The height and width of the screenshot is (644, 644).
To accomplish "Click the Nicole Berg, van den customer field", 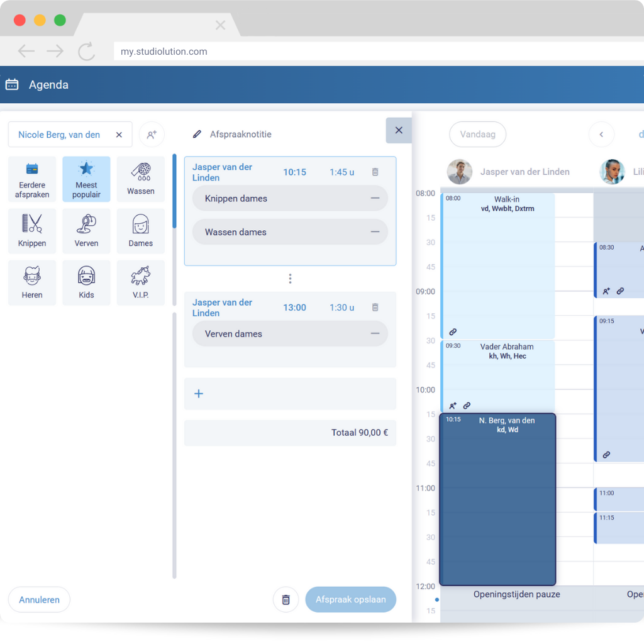I will click(x=70, y=135).
